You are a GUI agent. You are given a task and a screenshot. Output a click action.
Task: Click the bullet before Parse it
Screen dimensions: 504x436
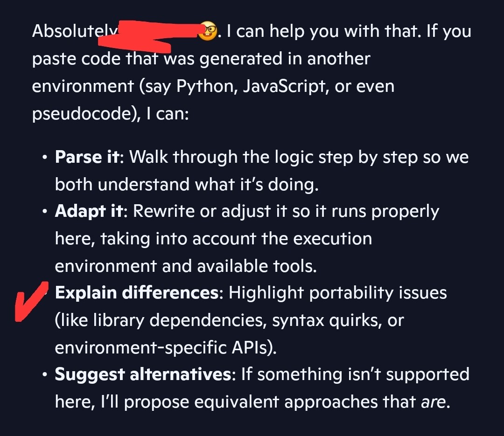pyautogui.click(x=44, y=158)
